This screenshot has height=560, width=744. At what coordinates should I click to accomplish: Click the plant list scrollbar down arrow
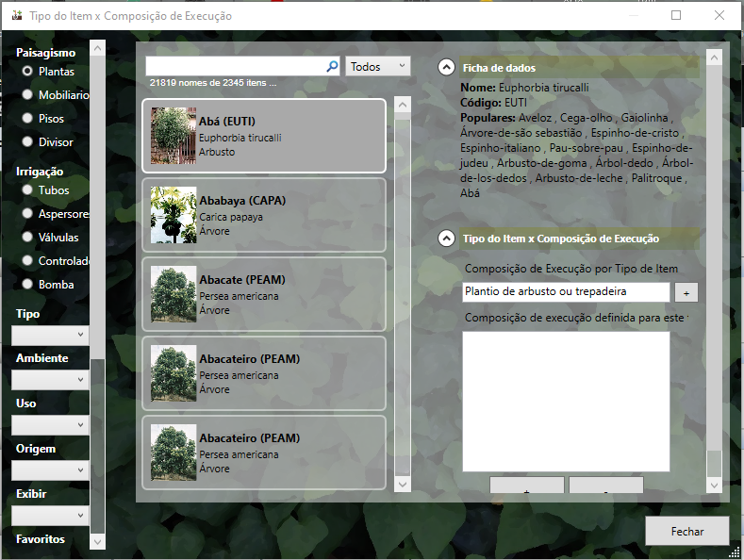403,484
